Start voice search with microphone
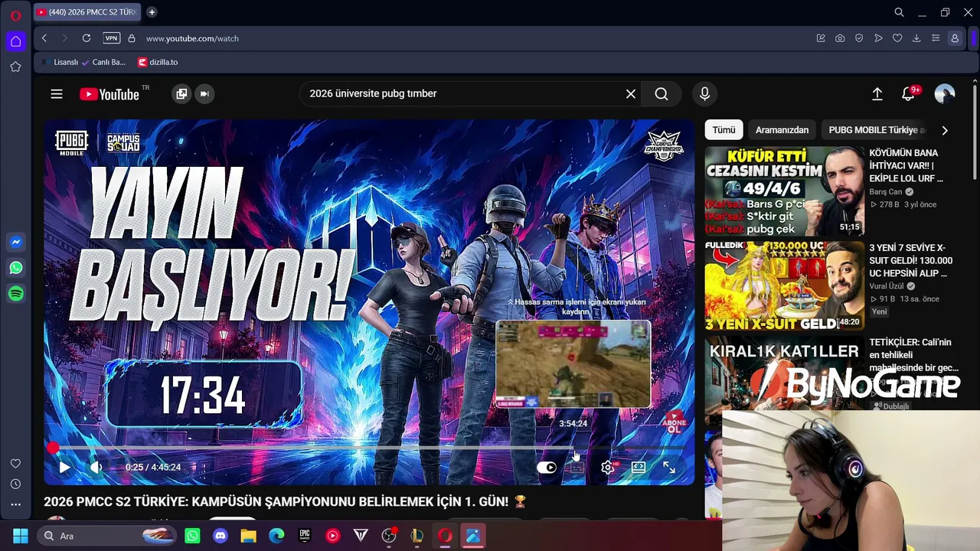 (x=704, y=94)
